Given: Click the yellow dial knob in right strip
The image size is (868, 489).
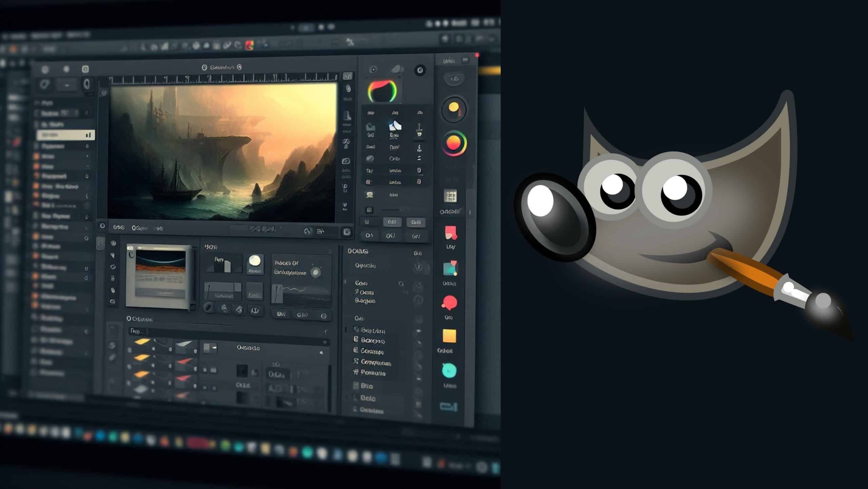Looking at the screenshot, I should (x=454, y=109).
